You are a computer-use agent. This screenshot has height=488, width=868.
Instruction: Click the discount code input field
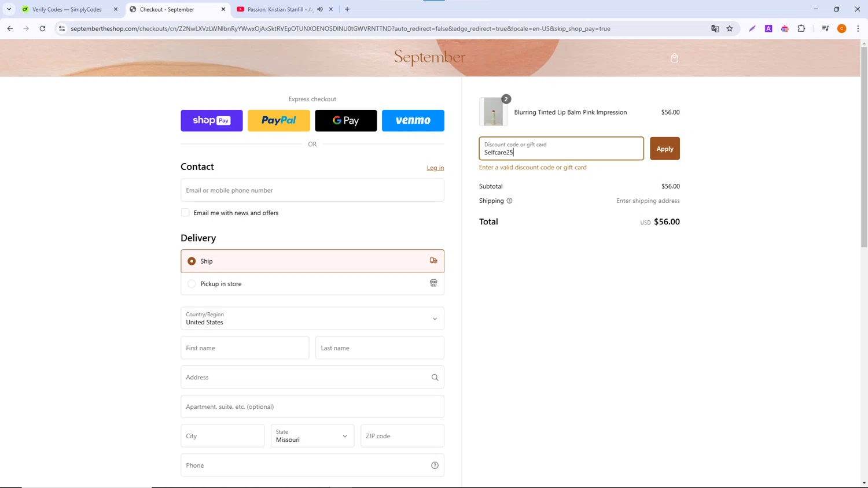tap(561, 149)
